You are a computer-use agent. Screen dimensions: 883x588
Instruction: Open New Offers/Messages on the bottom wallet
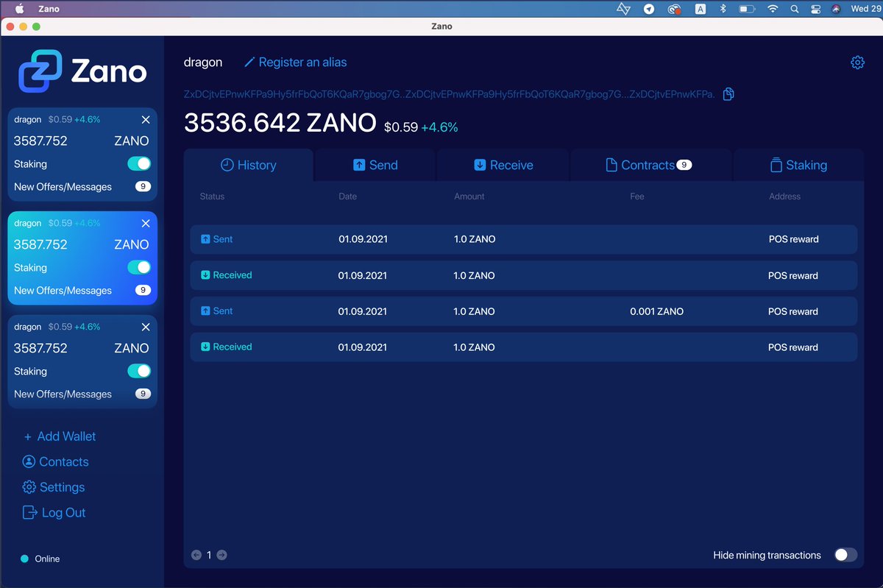142,394
